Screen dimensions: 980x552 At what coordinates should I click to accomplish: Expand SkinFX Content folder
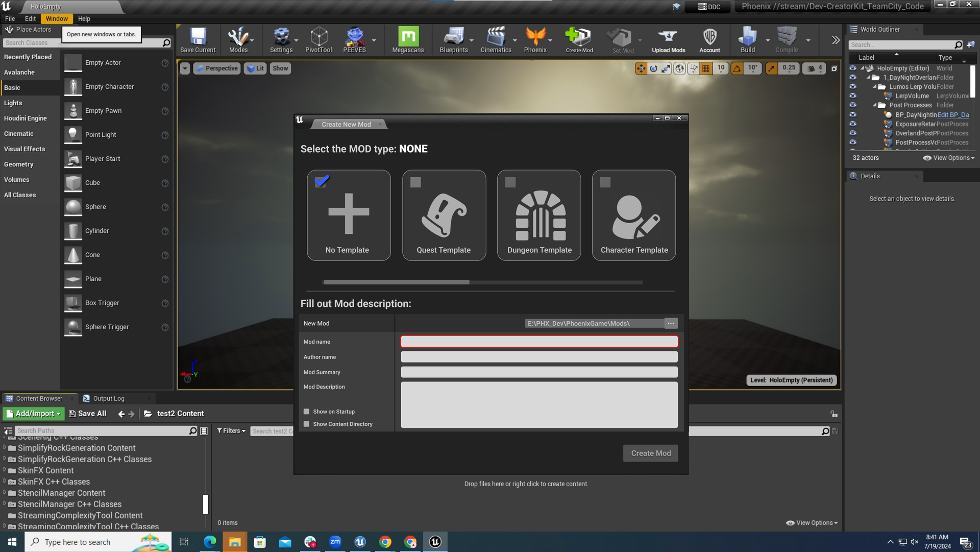[x=5, y=470]
